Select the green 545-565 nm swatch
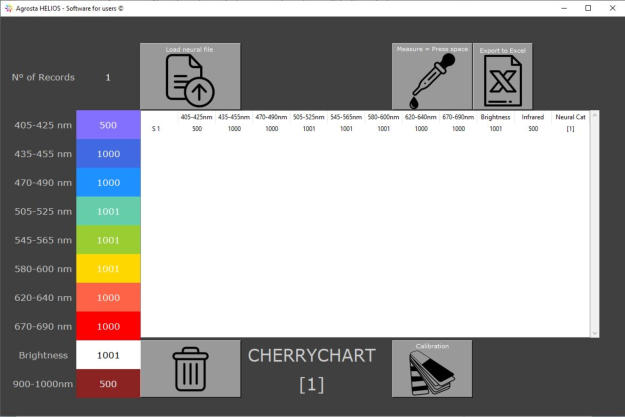The height and width of the screenshot is (417, 625). pos(108,240)
